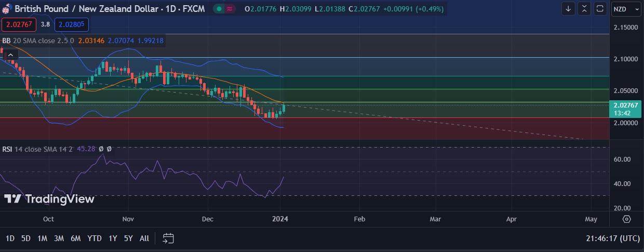Click the TradingView logo
644x252 pixels.
pos(49,199)
